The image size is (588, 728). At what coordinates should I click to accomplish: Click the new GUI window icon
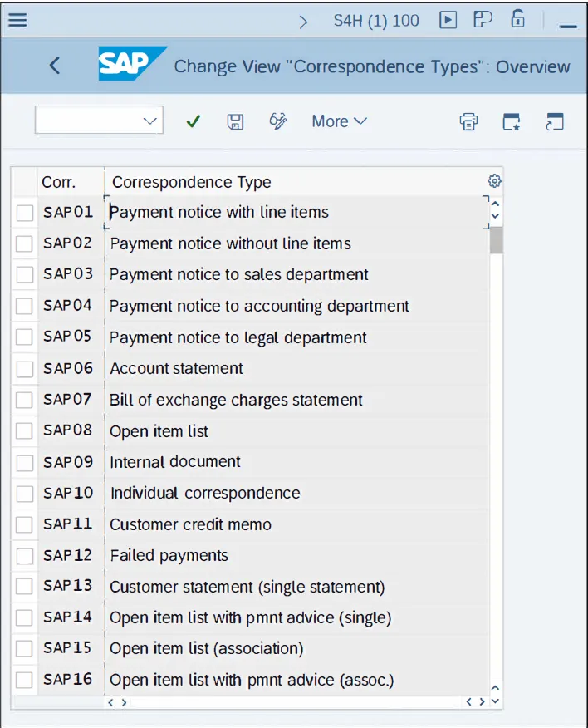tap(483, 20)
